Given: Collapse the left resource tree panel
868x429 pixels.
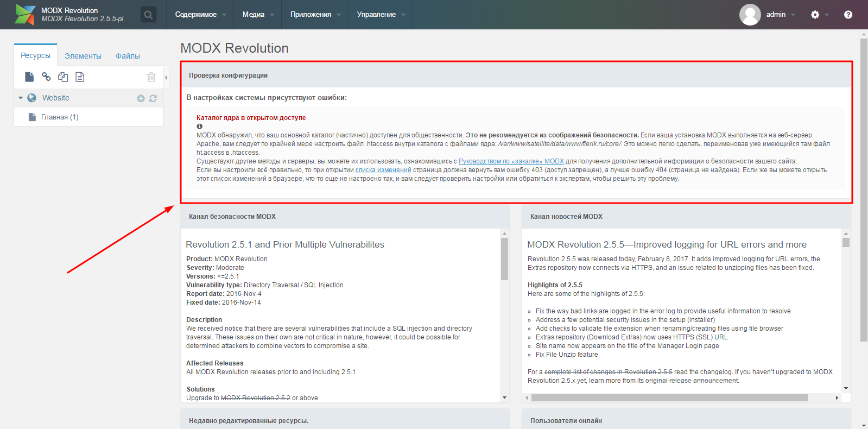Looking at the screenshot, I should click(x=166, y=78).
